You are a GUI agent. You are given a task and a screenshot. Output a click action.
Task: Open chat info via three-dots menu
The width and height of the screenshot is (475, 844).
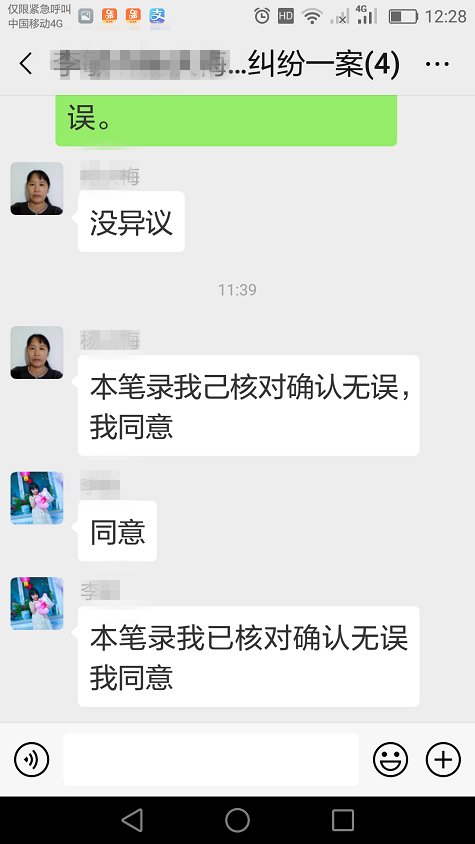coord(437,64)
